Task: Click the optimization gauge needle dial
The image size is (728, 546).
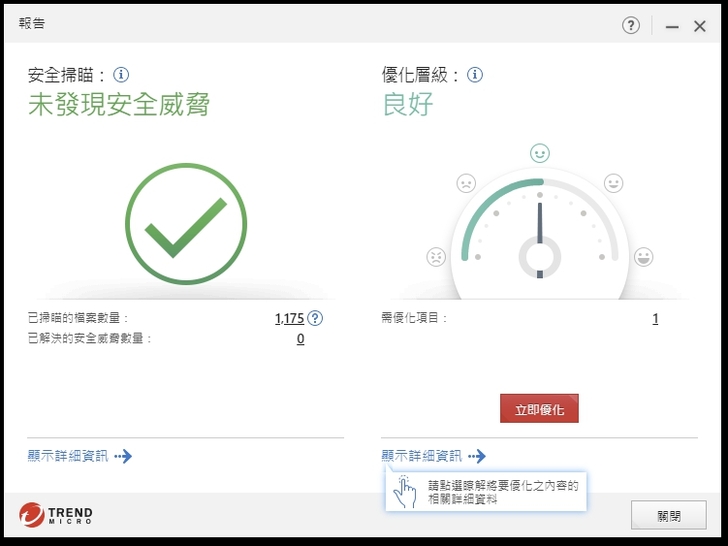Action: click(x=540, y=238)
